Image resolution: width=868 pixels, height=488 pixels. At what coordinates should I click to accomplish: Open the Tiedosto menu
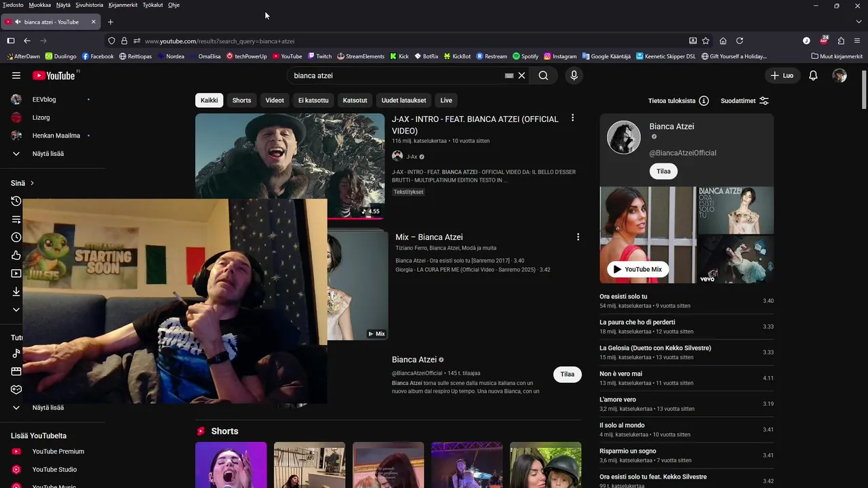pos(13,5)
